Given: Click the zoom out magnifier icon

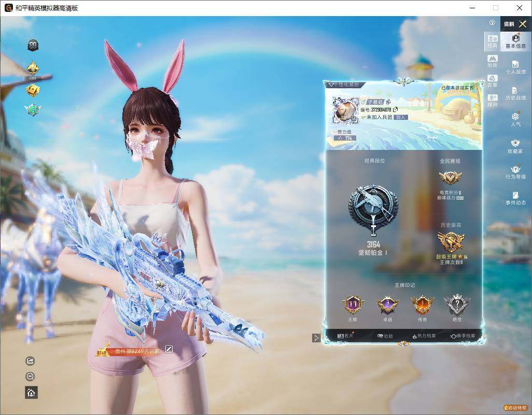Looking at the screenshot, I should (x=30, y=376).
